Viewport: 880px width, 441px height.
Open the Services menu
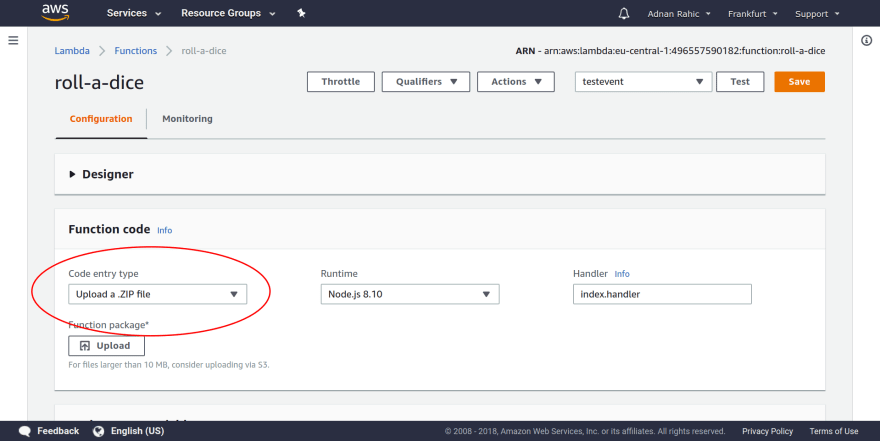134,13
